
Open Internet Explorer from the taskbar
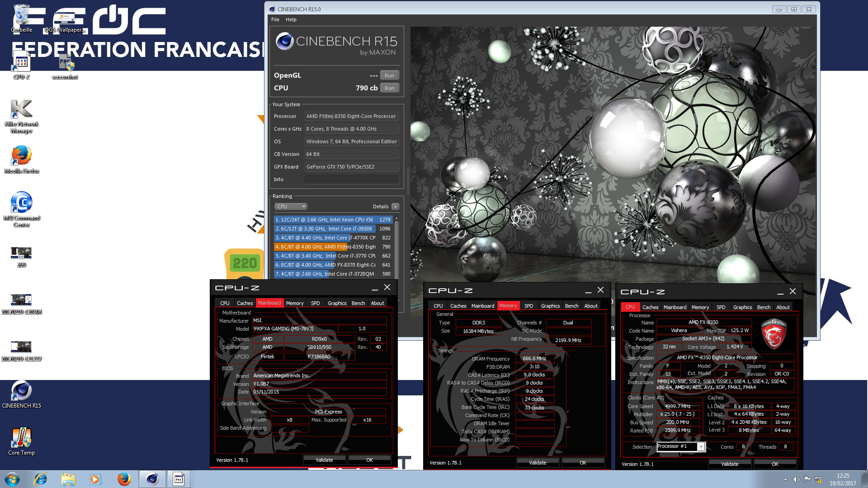[x=41, y=479]
